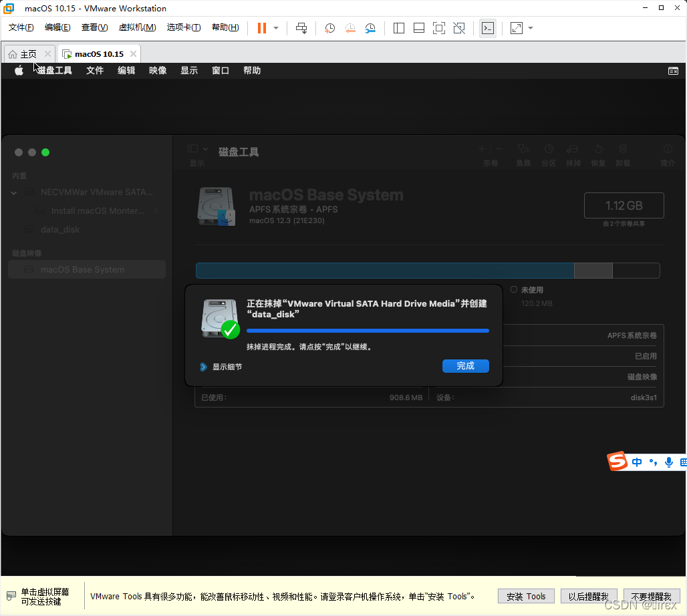Open the 文件(F) menu in VMware
Screen dimensions: 687x616
21,27
